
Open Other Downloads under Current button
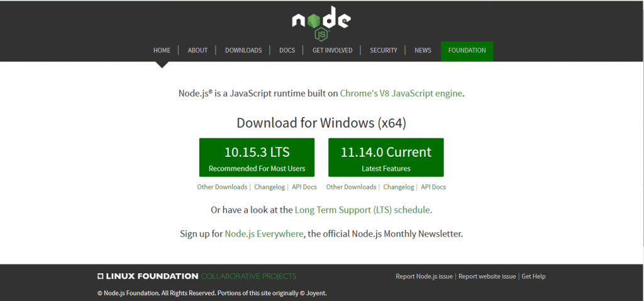click(x=351, y=187)
